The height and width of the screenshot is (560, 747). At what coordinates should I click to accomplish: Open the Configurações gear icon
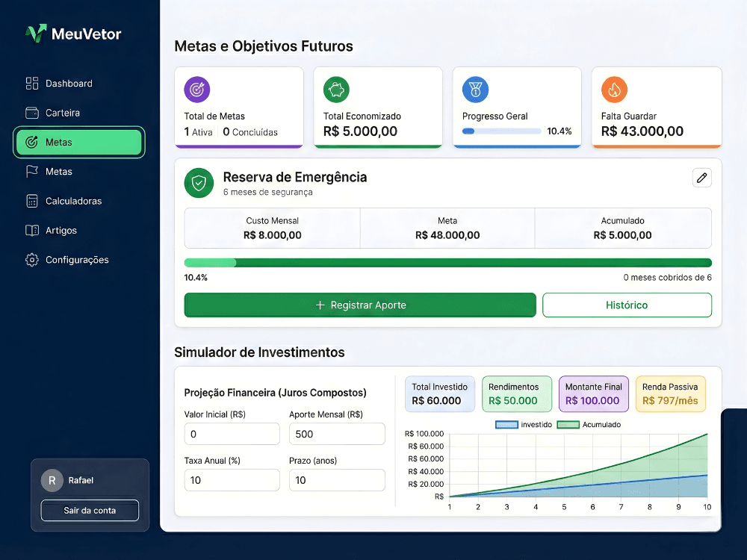coord(31,259)
